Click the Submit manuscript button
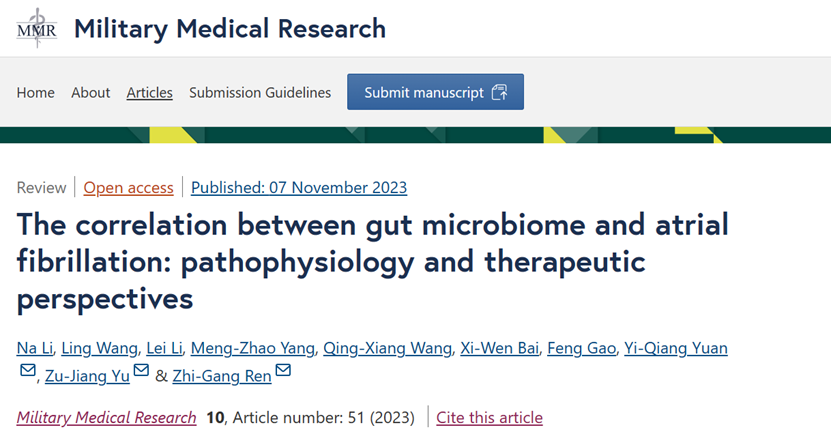Viewport: 831px width, 447px height. click(x=436, y=92)
